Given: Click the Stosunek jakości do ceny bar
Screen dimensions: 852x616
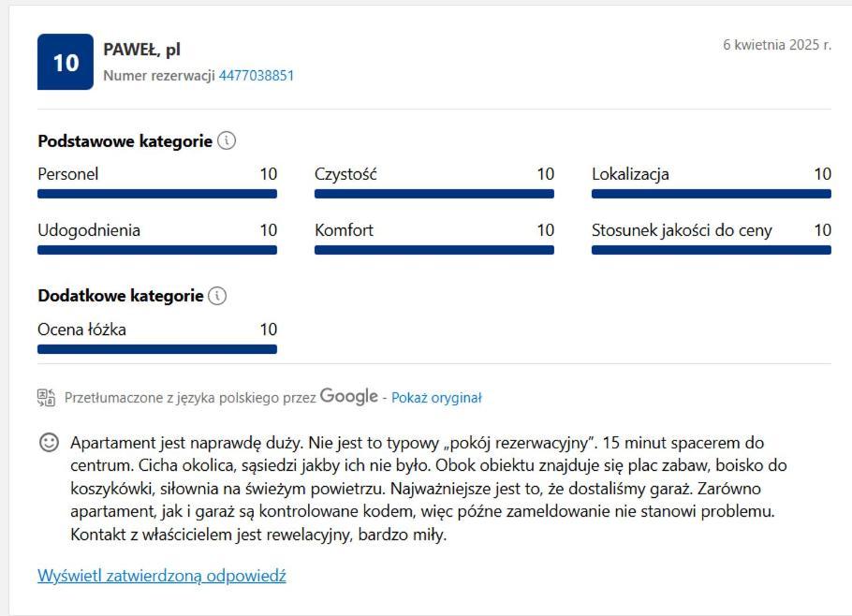Looking at the screenshot, I should (x=712, y=250).
